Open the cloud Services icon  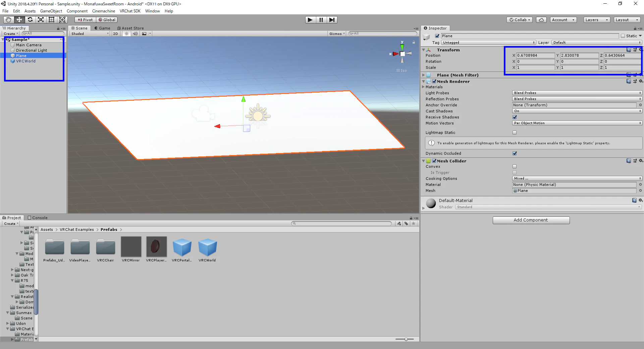(x=541, y=20)
